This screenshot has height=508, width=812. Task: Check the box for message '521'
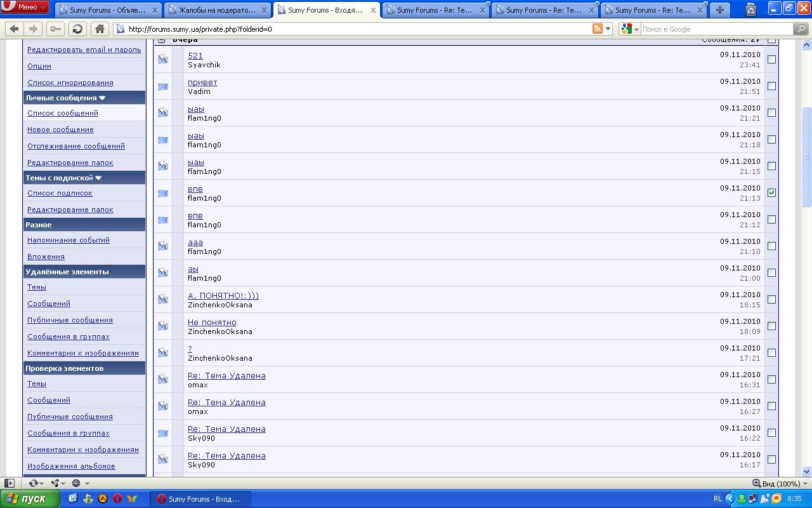click(771, 60)
